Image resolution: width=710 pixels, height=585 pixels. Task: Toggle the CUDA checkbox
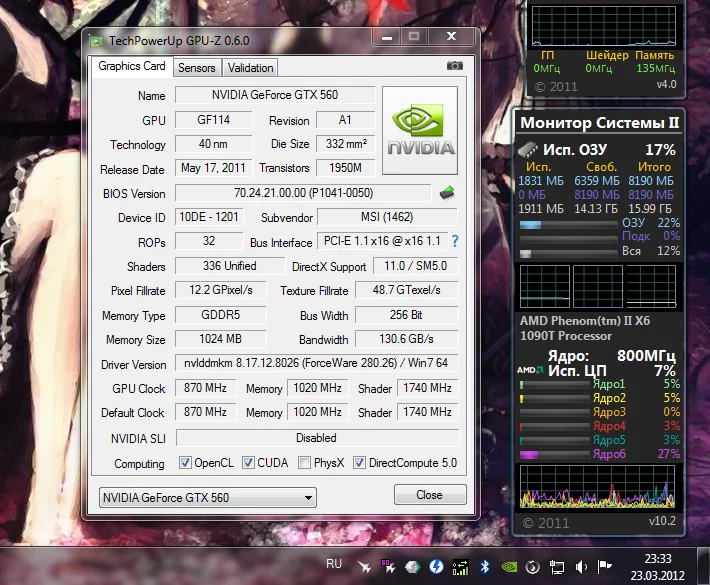(248, 463)
